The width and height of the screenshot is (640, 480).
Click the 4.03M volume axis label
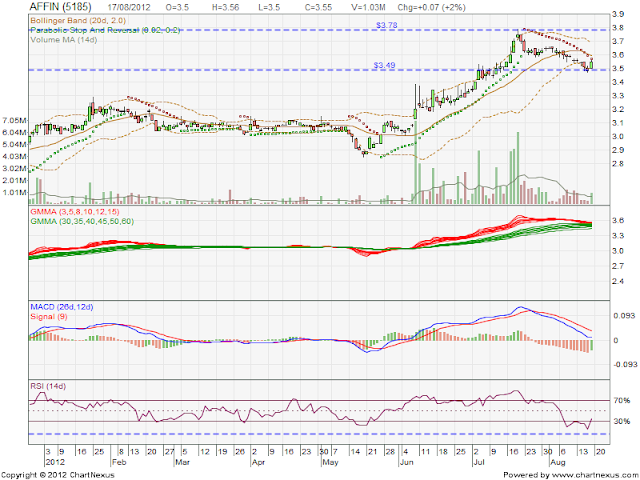pos(15,156)
